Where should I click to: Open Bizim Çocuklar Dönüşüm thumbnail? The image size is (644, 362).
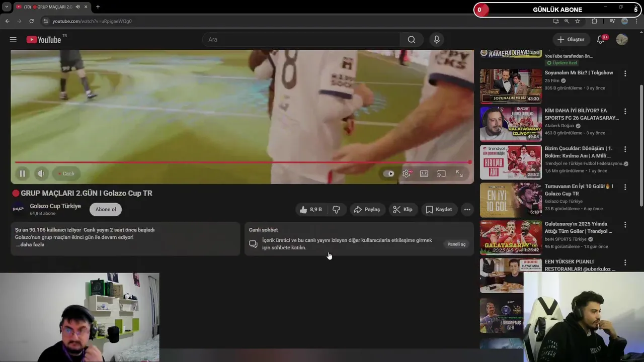pyautogui.click(x=511, y=162)
